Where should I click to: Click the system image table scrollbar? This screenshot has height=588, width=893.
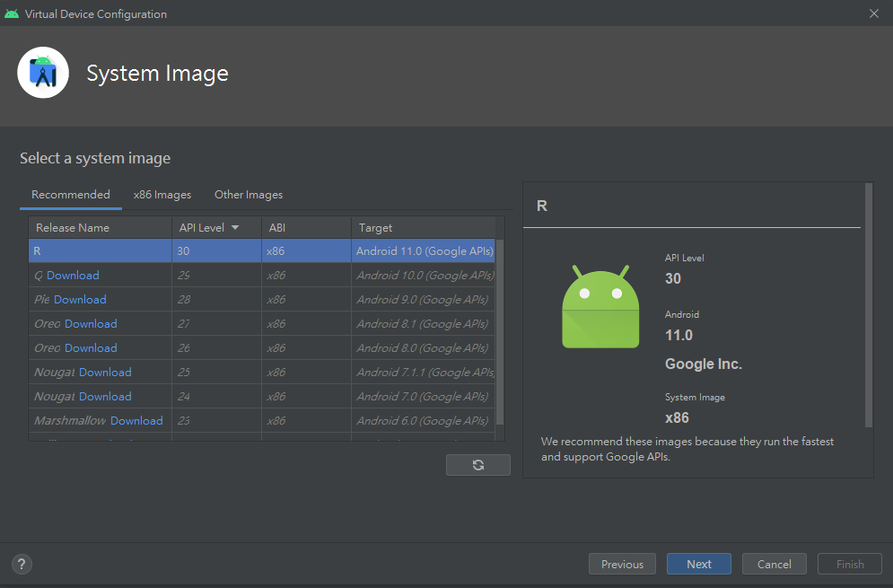point(500,331)
